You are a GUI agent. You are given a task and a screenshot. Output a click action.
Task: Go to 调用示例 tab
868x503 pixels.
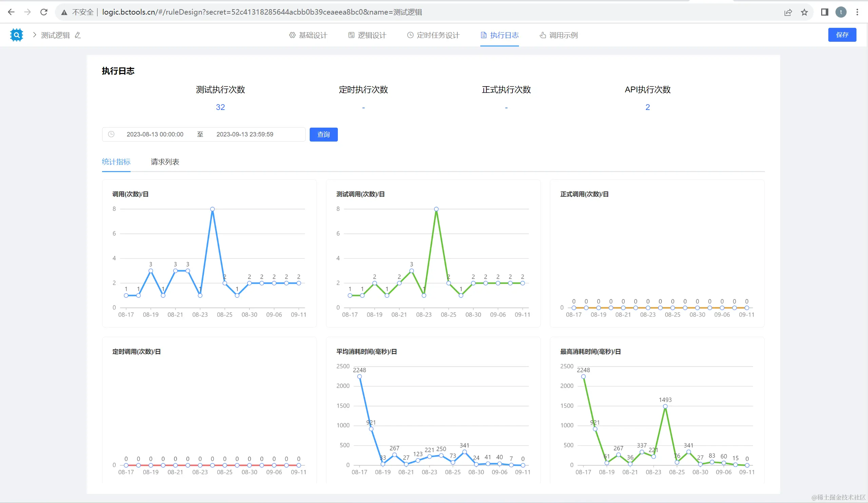(x=558, y=35)
